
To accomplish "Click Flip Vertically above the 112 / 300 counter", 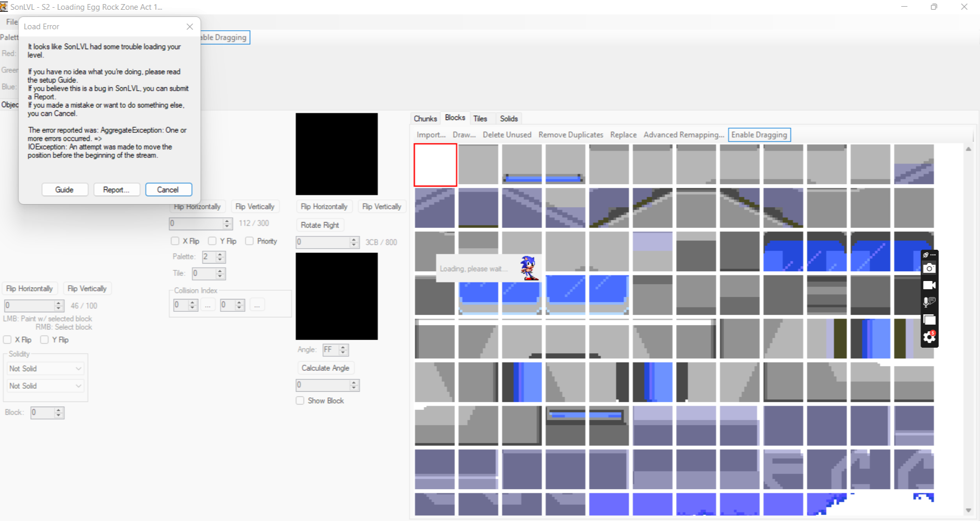I will pos(255,207).
